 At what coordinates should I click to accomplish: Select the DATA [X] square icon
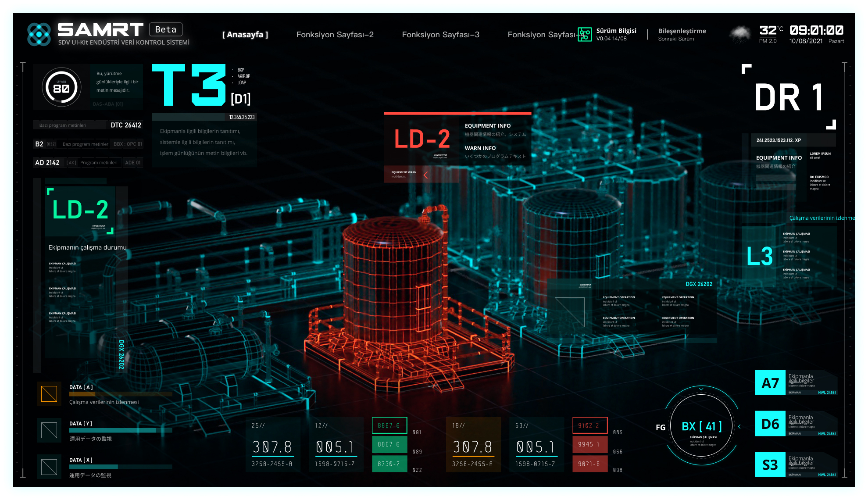[49, 467]
